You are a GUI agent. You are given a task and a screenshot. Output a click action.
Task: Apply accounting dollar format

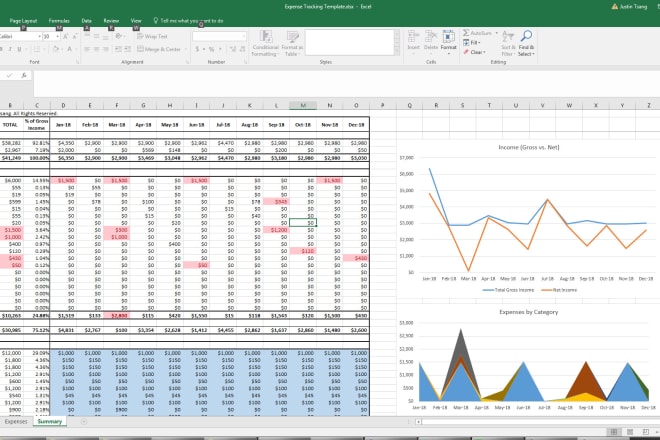197,49
